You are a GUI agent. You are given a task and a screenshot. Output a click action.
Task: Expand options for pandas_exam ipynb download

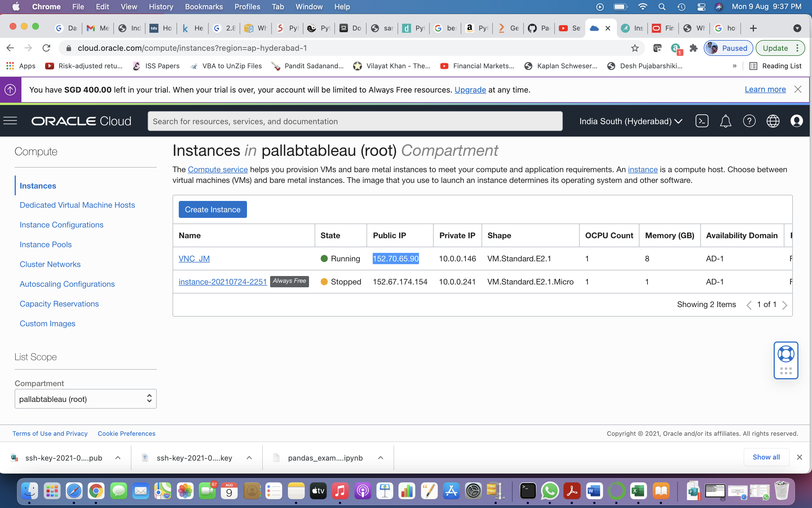(381, 457)
